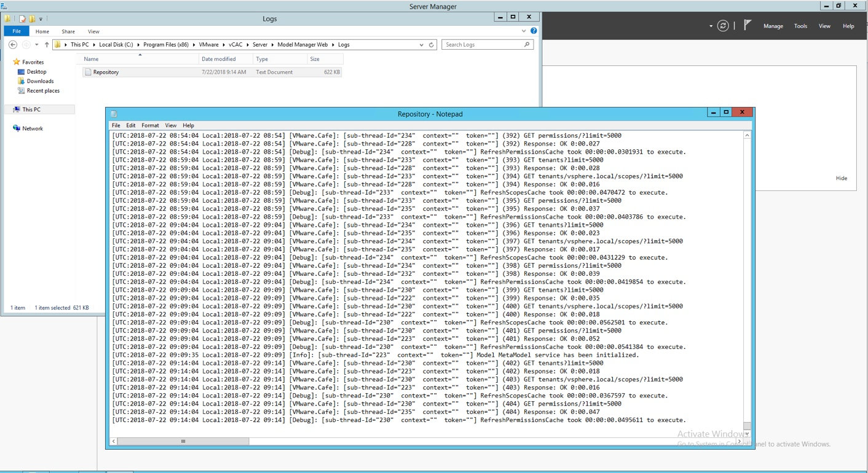Viewport: 868px width, 473px height.
Task: Switch to the Share ribbon tab
Action: pos(68,31)
